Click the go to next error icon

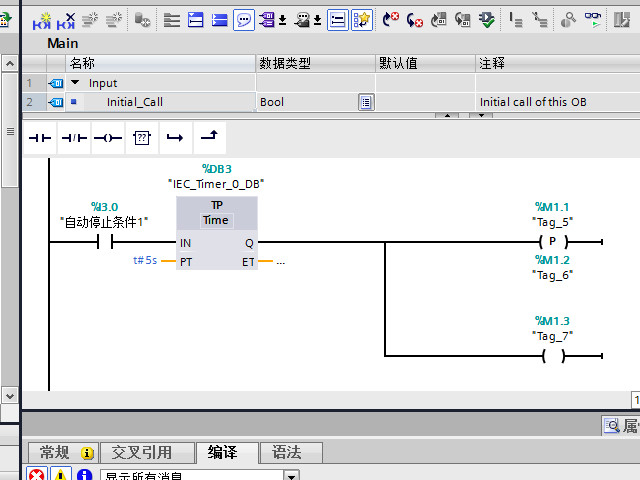click(x=391, y=20)
